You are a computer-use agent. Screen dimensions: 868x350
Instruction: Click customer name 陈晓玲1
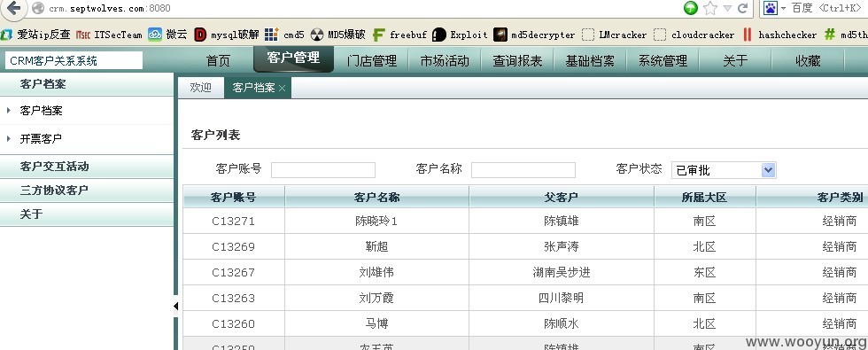376,221
